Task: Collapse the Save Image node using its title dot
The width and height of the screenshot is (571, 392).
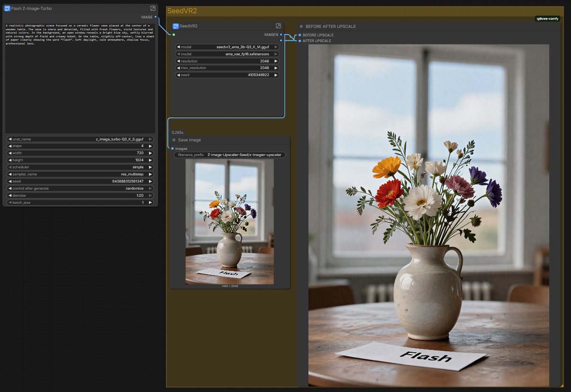Action: pos(174,140)
